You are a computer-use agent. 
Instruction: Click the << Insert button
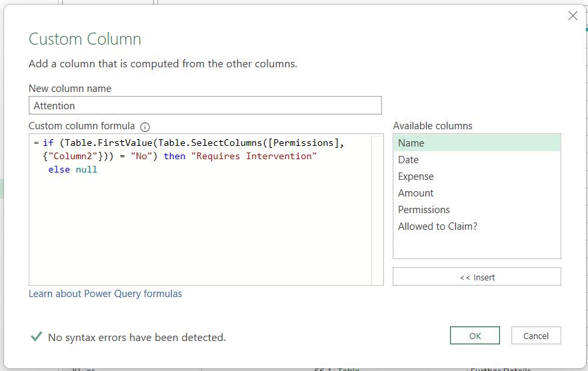point(477,277)
